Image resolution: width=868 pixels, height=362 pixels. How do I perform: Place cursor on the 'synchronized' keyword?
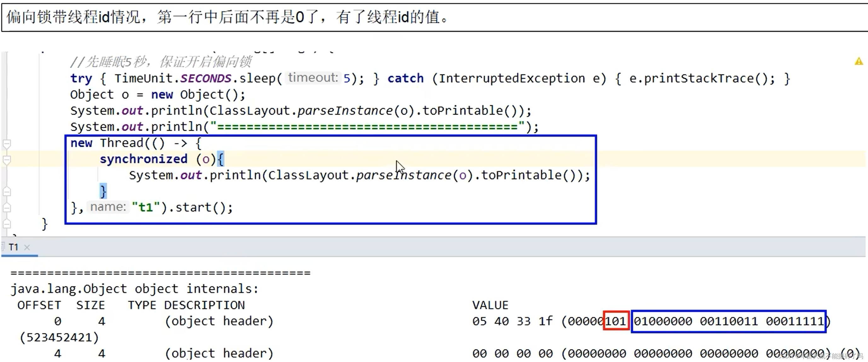[143, 159]
